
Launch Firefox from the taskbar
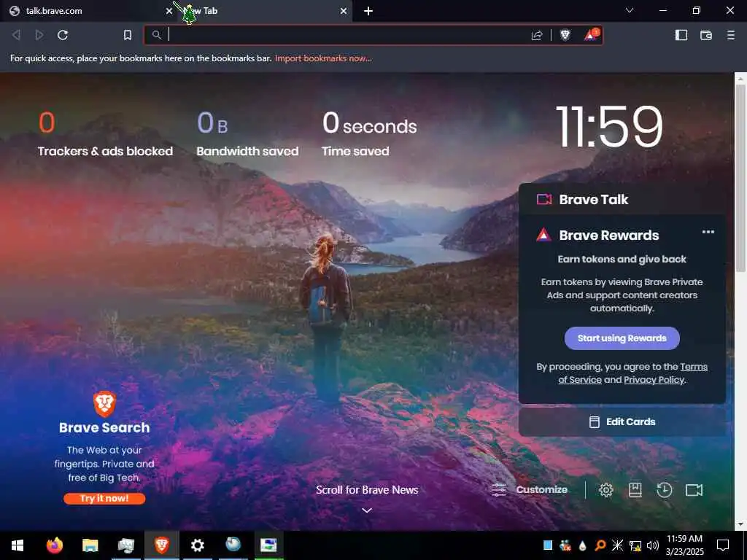[x=54, y=545]
